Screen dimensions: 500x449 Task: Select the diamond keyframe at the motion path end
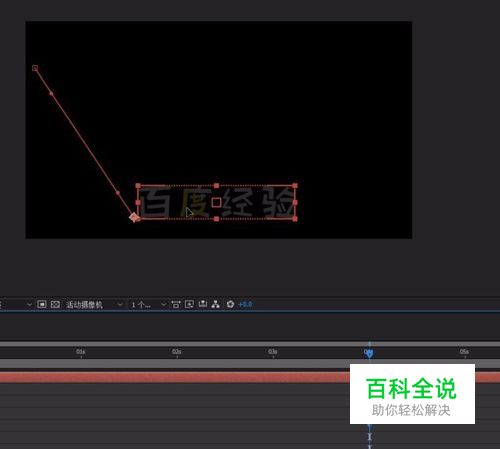click(x=134, y=217)
